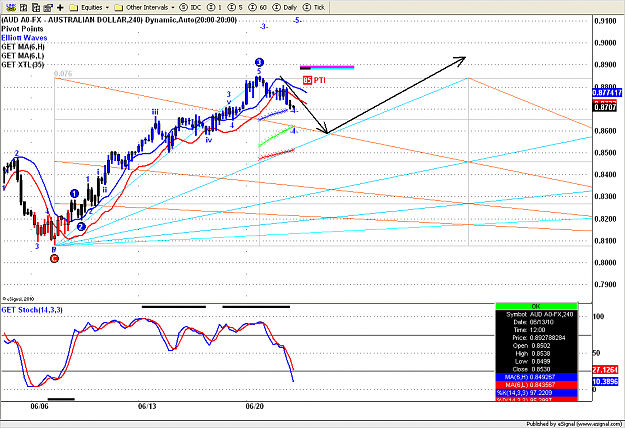Click the red circled C wave marker

(x=54, y=259)
